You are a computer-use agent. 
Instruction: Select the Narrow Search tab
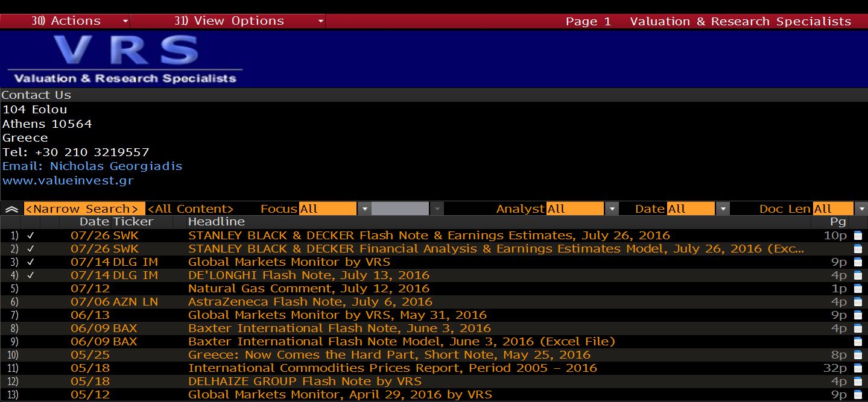pos(84,209)
